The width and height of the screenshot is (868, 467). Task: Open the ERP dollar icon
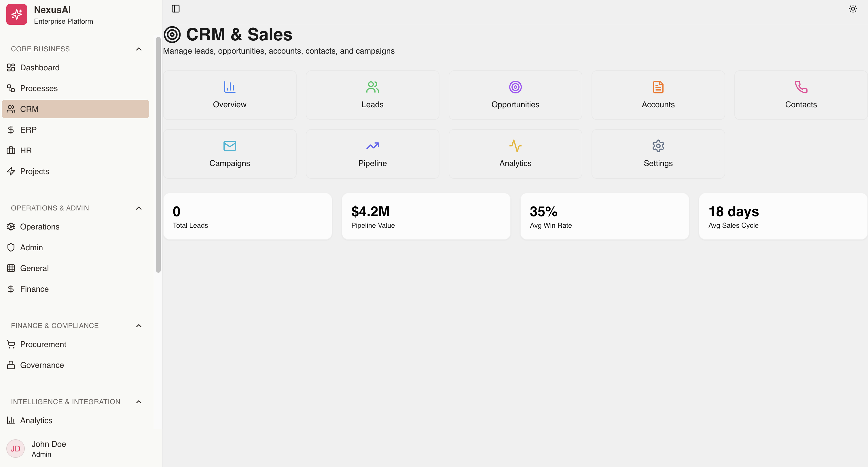click(11, 129)
